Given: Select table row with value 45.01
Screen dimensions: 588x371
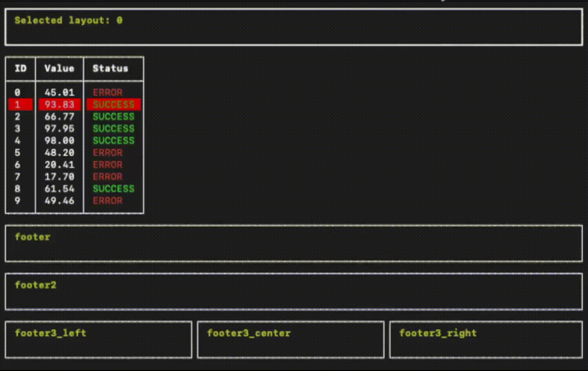Looking at the screenshot, I should (59, 93).
